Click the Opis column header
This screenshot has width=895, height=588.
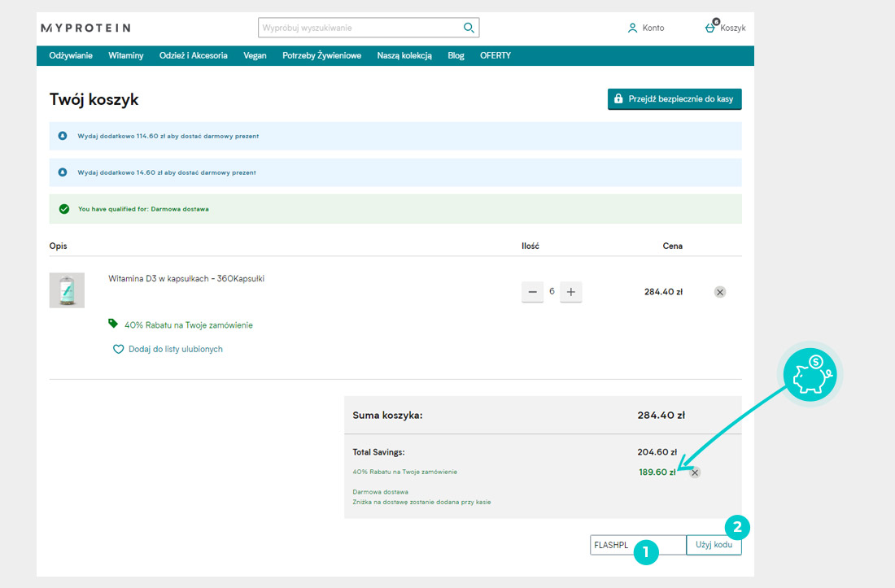(x=59, y=246)
